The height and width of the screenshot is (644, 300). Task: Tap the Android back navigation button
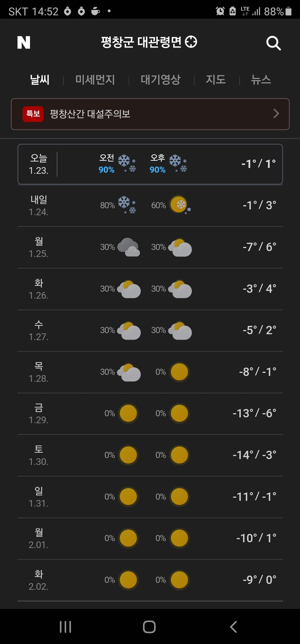(233, 627)
